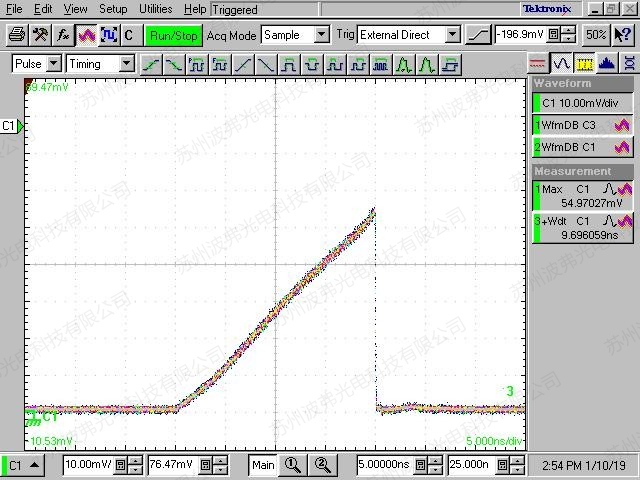Click the 50% trigger level button
The height and width of the screenshot is (480, 640).
pyautogui.click(x=596, y=34)
